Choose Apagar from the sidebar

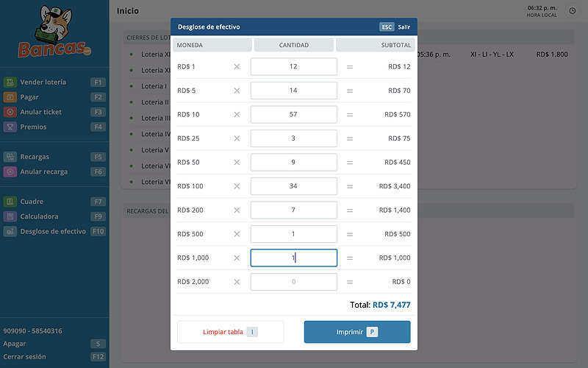coord(15,344)
